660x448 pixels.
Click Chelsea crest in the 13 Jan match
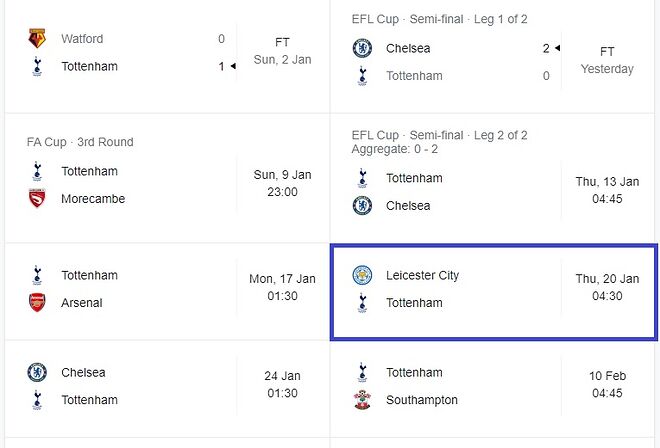362,205
